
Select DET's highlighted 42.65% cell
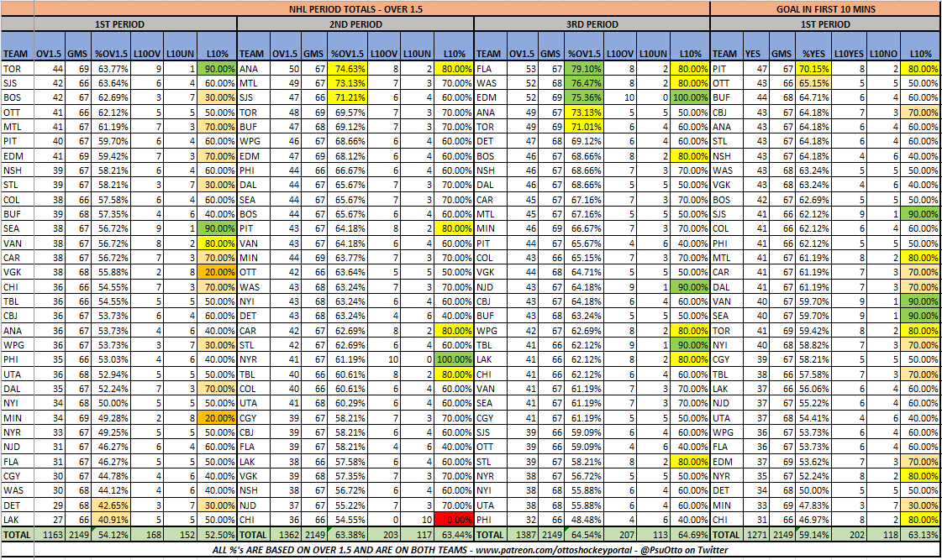point(111,505)
